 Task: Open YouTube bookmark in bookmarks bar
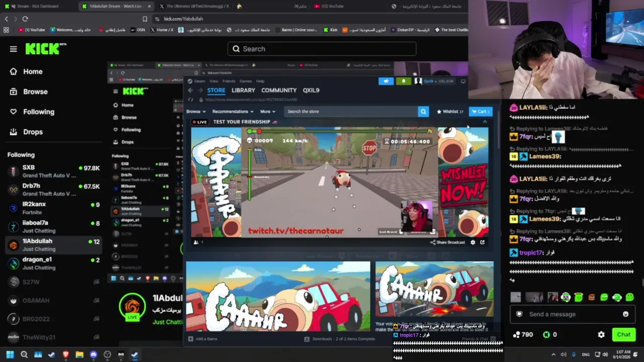click(32, 30)
